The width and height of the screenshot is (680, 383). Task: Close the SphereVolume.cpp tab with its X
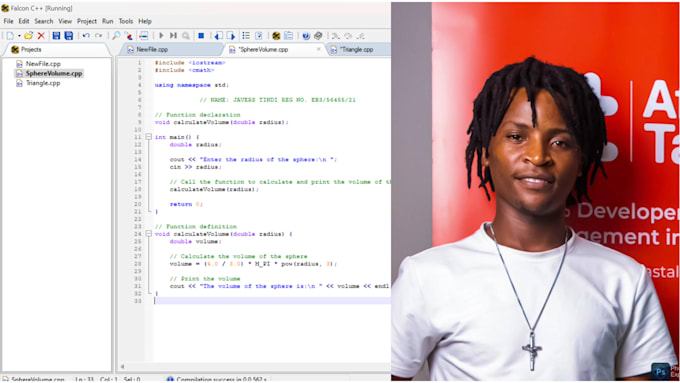[319, 49]
